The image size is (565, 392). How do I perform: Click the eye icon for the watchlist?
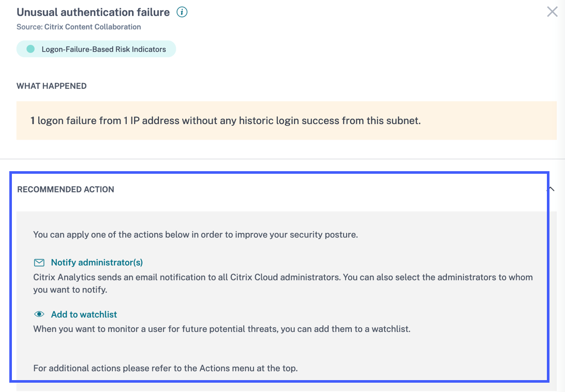point(39,314)
